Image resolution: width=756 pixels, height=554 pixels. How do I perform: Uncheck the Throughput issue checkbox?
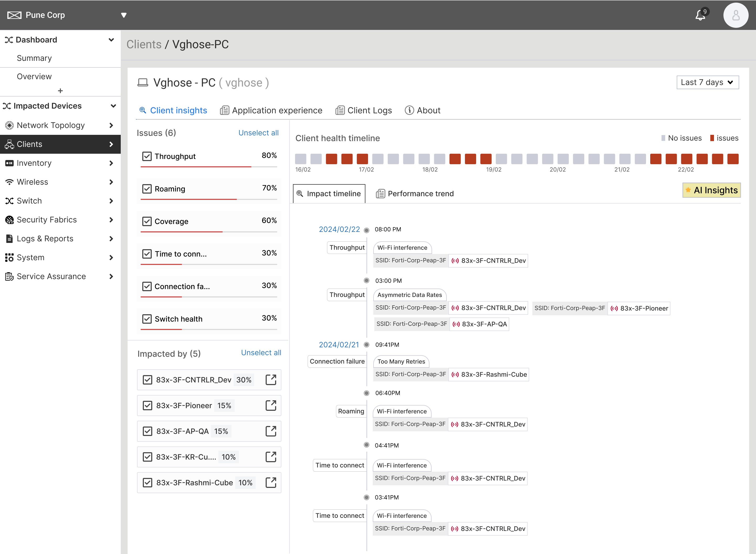(x=147, y=156)
